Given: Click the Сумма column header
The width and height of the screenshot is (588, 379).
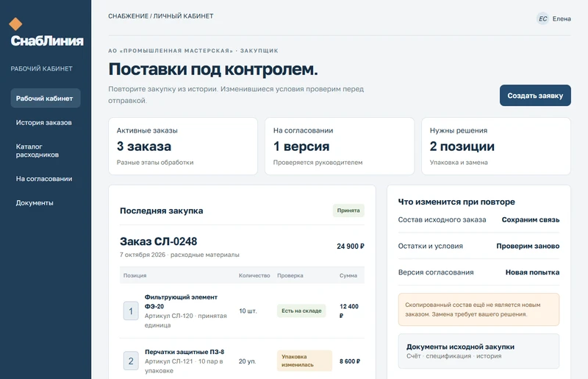Looking at the screenshot, I should [x=348, y=275].
